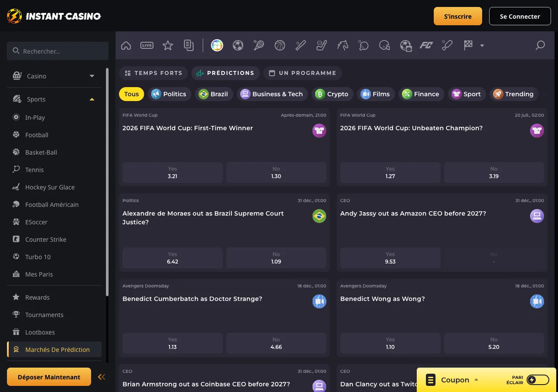Viewport: 558px width, 392px height.
Task: Select the colorful World Cup 26 icon
Action: [217, 45]
